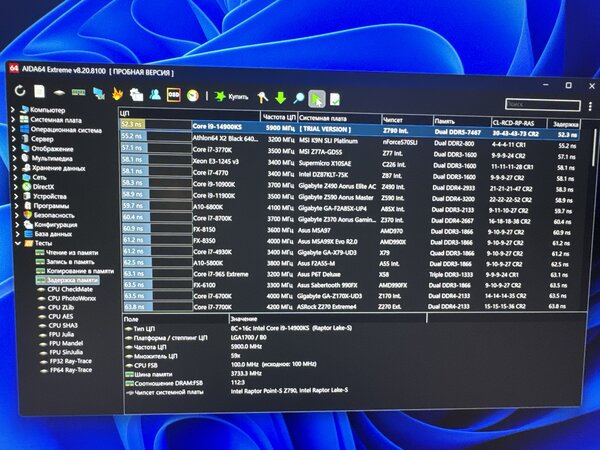Open the OSD panel toolbar icon
The image size is (600, 450).
[174, 95]
